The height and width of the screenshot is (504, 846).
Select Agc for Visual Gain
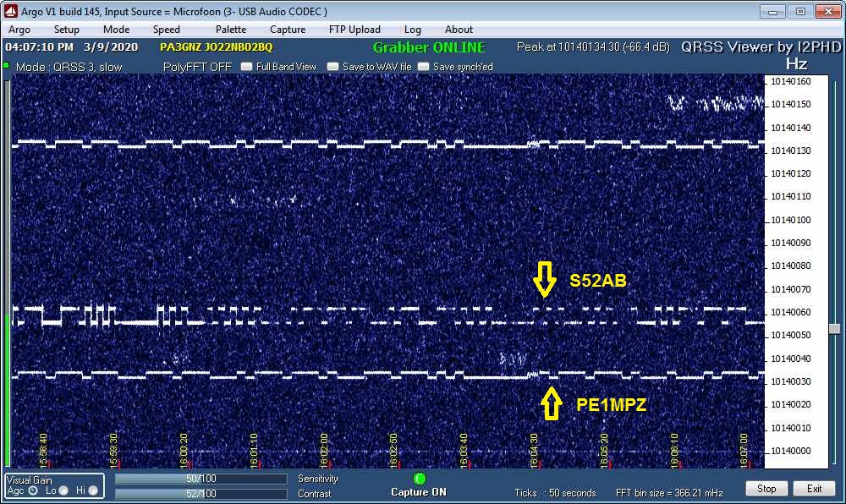[x=33, y=489]
